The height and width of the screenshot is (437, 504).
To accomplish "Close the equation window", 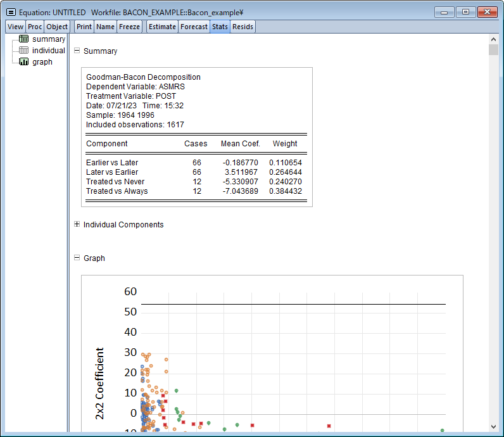I will click(x=488, y=12).
